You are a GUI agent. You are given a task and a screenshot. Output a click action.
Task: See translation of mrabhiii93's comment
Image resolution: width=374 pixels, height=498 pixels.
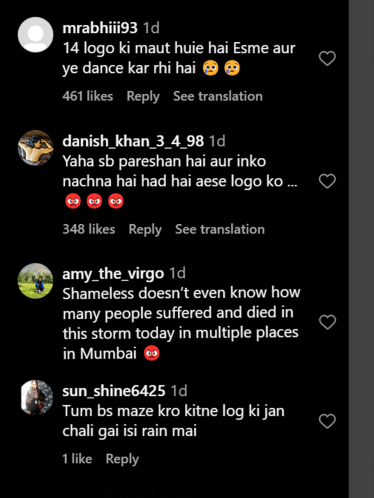click(x=218, y=96)
